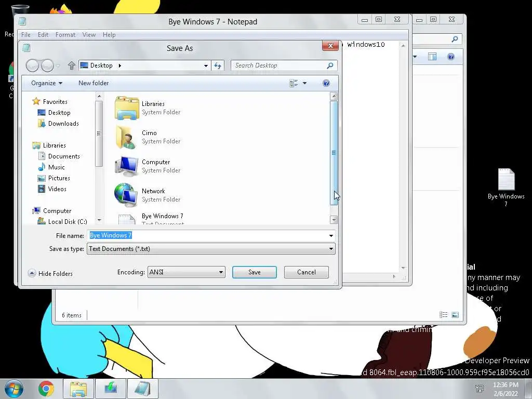Close the Save As dialog
Image resolution: width=532 pixels, height=399 pixels.
pyautogui.click(x=330, y=46)
